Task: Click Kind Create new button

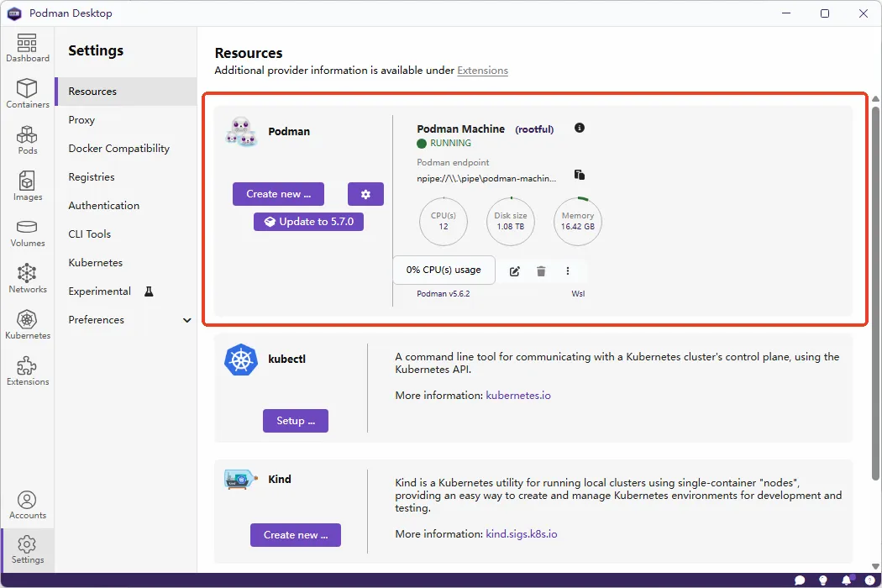Action: tap(296, 535)
